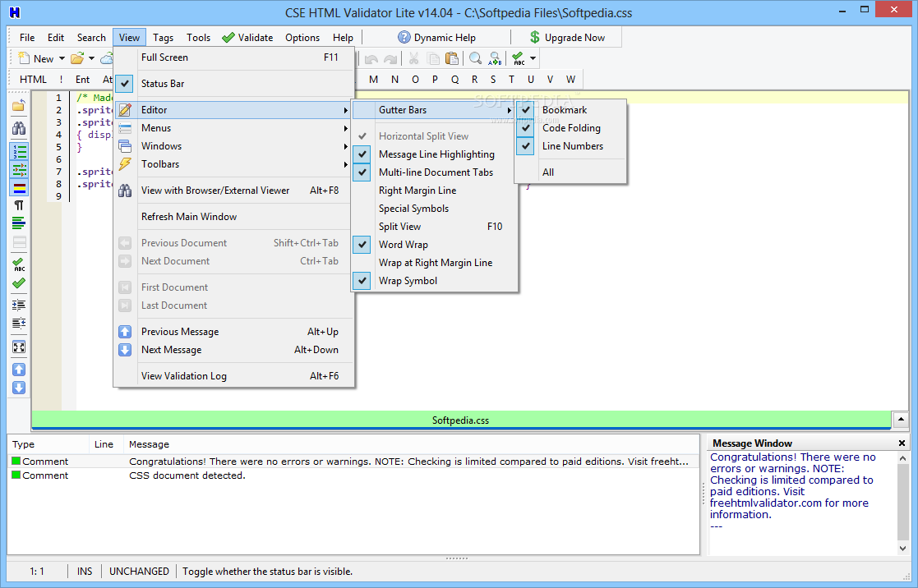This screenshot has height=588, width=918.
Task: Click the Upgrade Now button
Action: click(567, 38)
